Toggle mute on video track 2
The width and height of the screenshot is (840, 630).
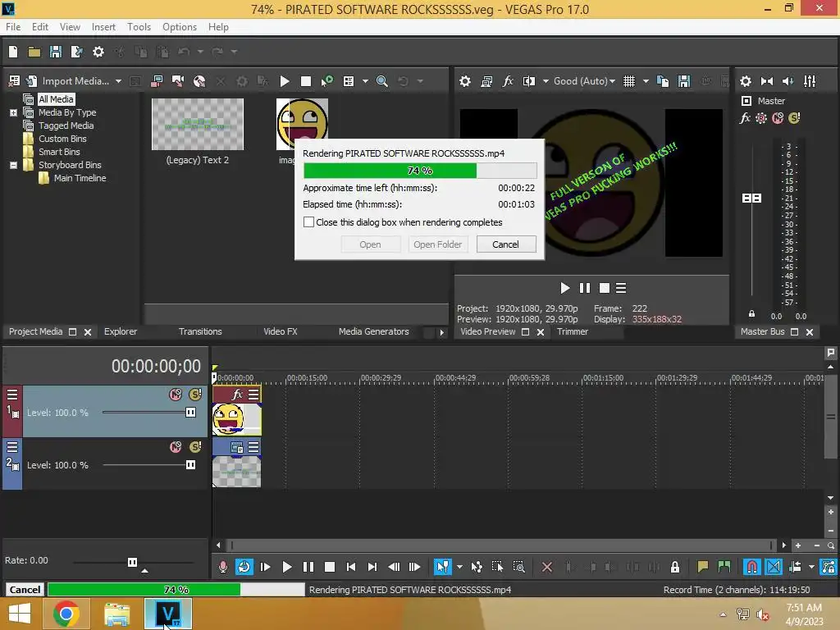pos(176,447)
